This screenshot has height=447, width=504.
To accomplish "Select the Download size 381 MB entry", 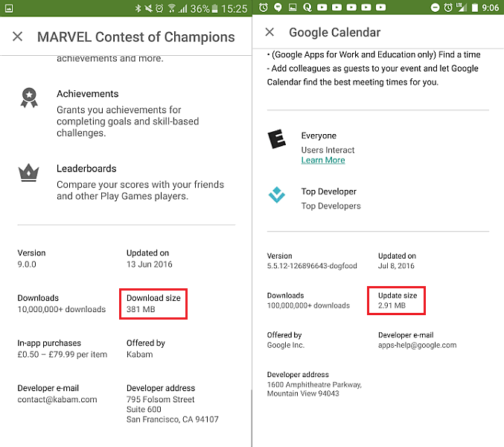I will 153,303.
